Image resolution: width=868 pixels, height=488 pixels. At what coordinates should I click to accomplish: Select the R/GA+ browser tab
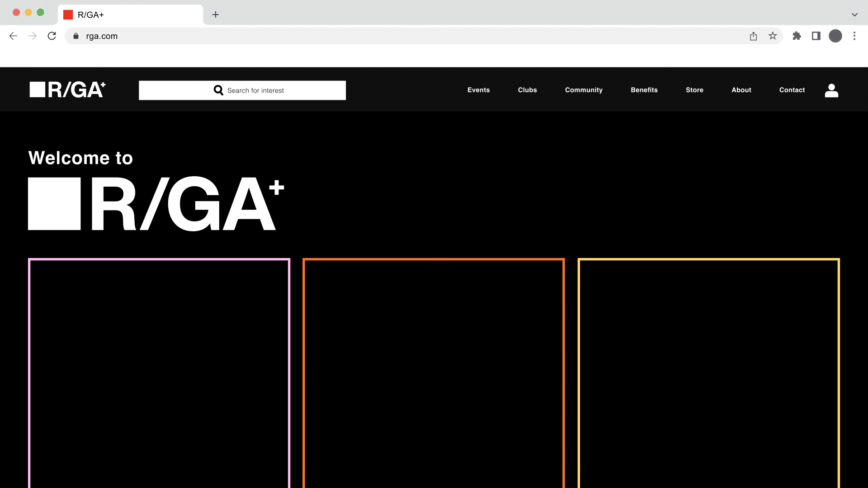click(x=131, y=15)
